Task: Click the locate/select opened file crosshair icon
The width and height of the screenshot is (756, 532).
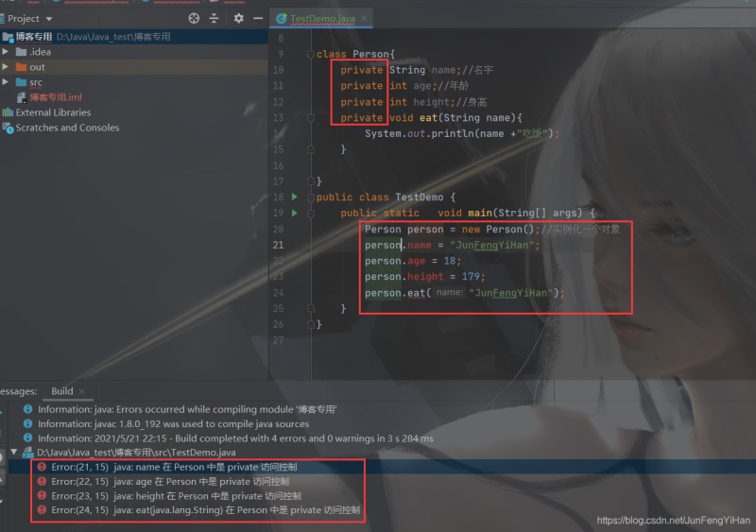Action: pos(194,18)
